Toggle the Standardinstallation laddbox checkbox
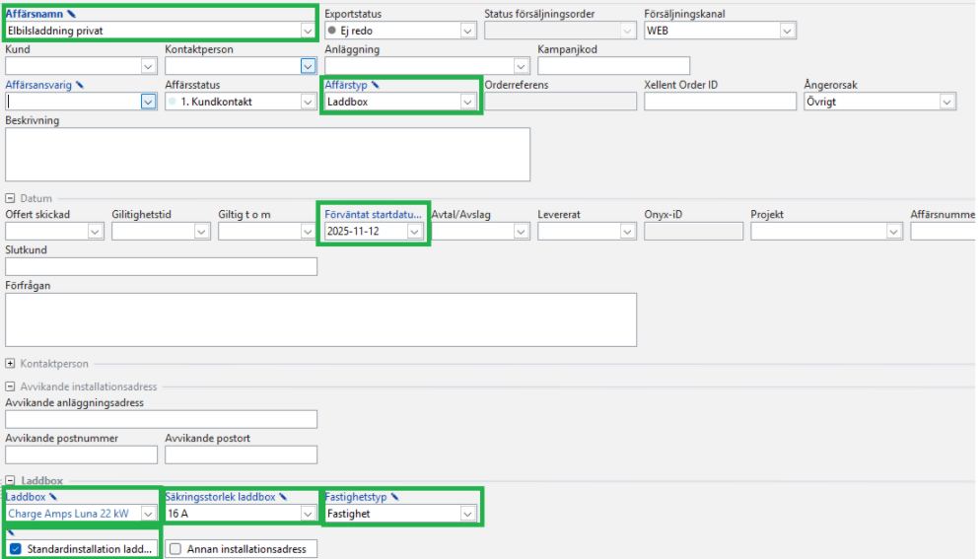Screen dimensions: 980x559 click(14, 549)
